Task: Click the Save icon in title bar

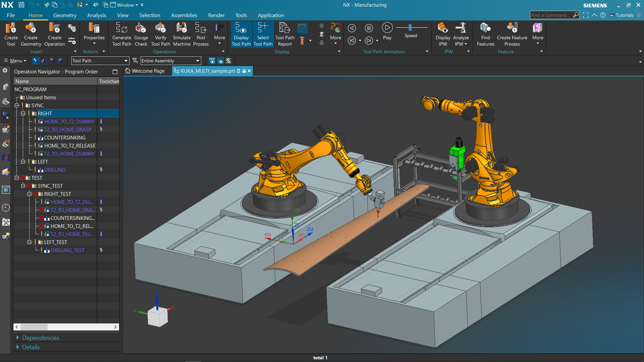Action: [x=21, y=5]
